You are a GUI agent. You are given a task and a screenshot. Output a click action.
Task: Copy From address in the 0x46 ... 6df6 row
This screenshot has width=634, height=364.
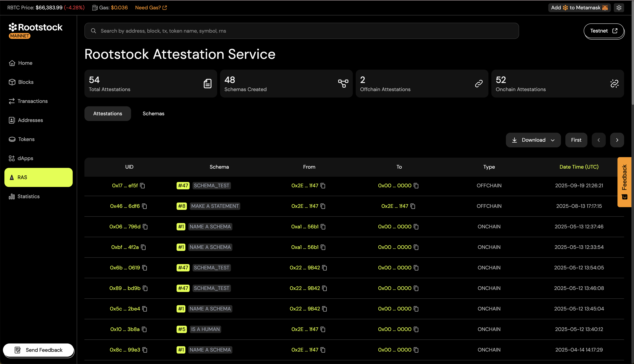tap(323, 206)
